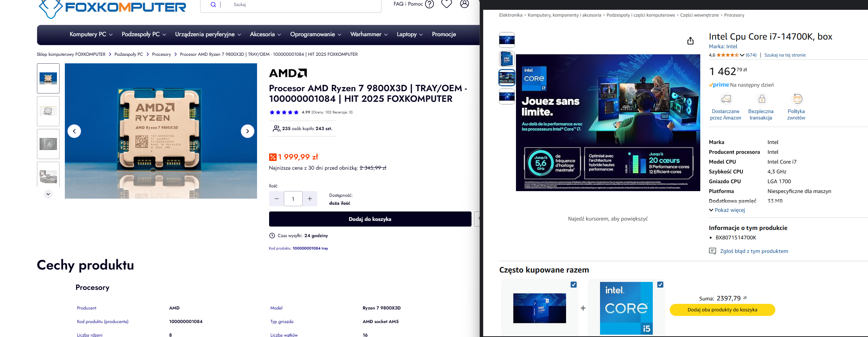Open the Intel Core i5 bundle image

626,308
